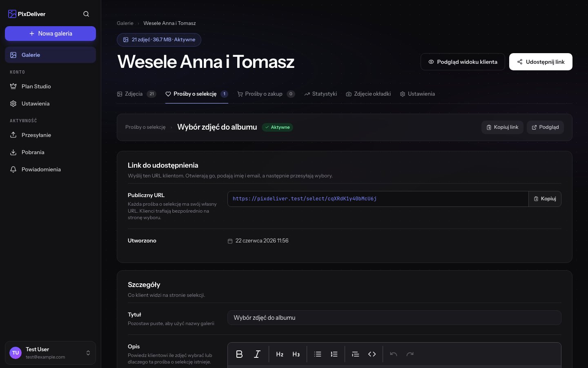The height and width of the screenshot is (368, 588).
Task: Open Ustawienia in the sidebar
Action: (50, 103)
